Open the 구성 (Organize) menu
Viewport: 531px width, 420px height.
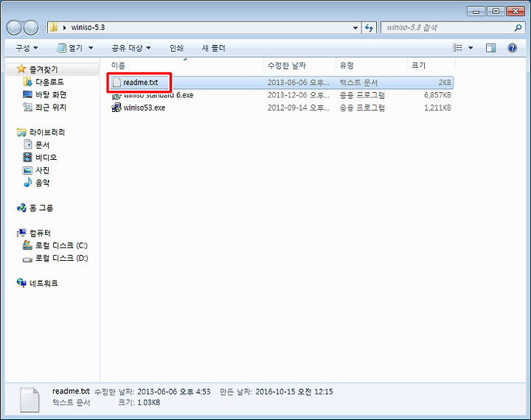pyautogui.click(x=27, y=48)
